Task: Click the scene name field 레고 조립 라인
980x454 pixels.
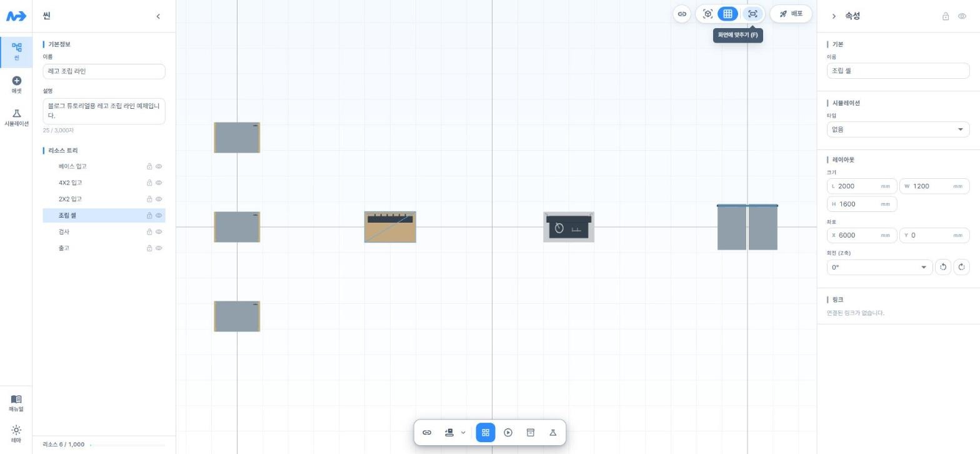Action: (104, 71)
